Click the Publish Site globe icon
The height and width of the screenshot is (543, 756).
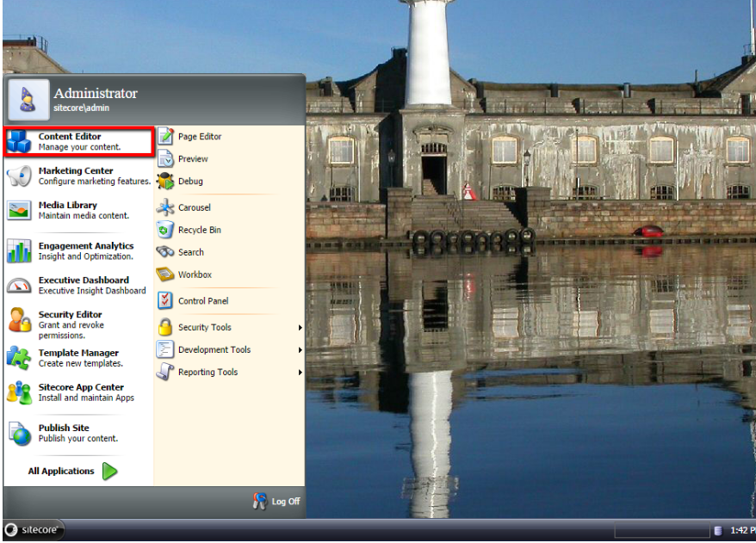tap(20, 433)
